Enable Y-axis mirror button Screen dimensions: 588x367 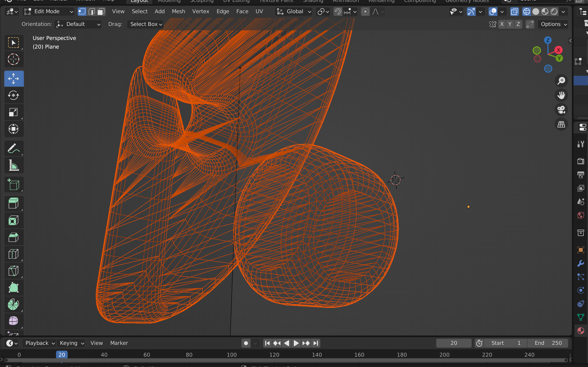510,24
